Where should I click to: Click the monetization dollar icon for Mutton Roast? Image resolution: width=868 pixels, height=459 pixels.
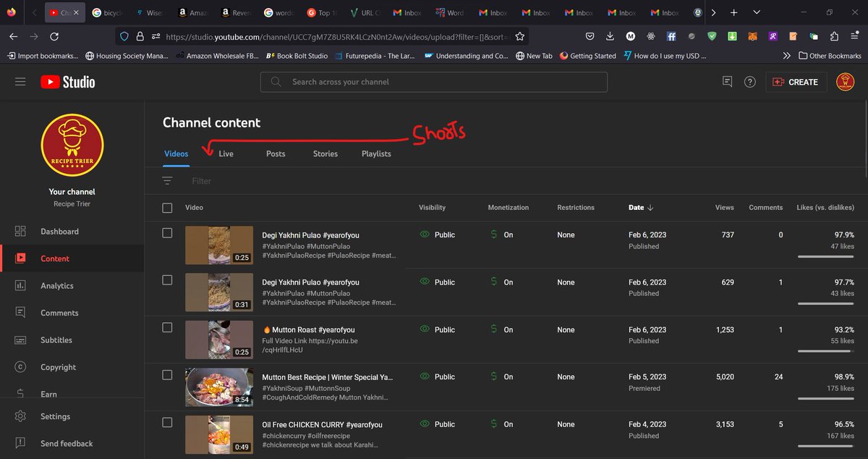click(x=493, y=329)
